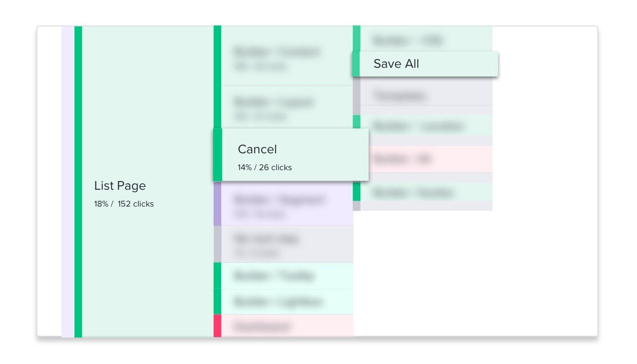Select the topmost blurred green node beside List Page
Screen dimensions: 637x364
click(283, 56)
